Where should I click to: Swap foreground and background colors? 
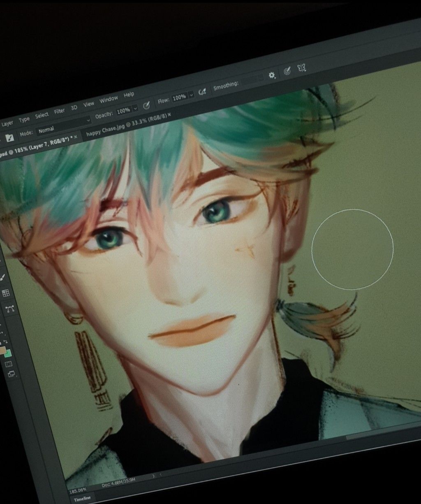5,341
